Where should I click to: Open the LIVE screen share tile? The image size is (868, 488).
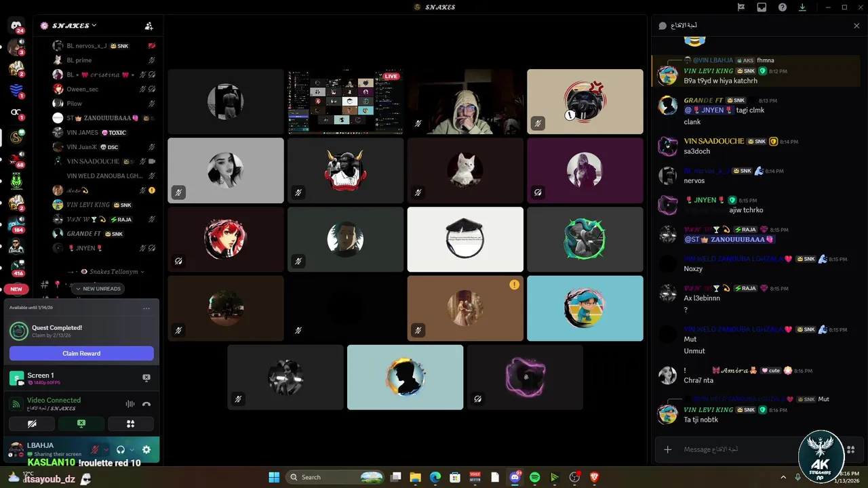345,102
